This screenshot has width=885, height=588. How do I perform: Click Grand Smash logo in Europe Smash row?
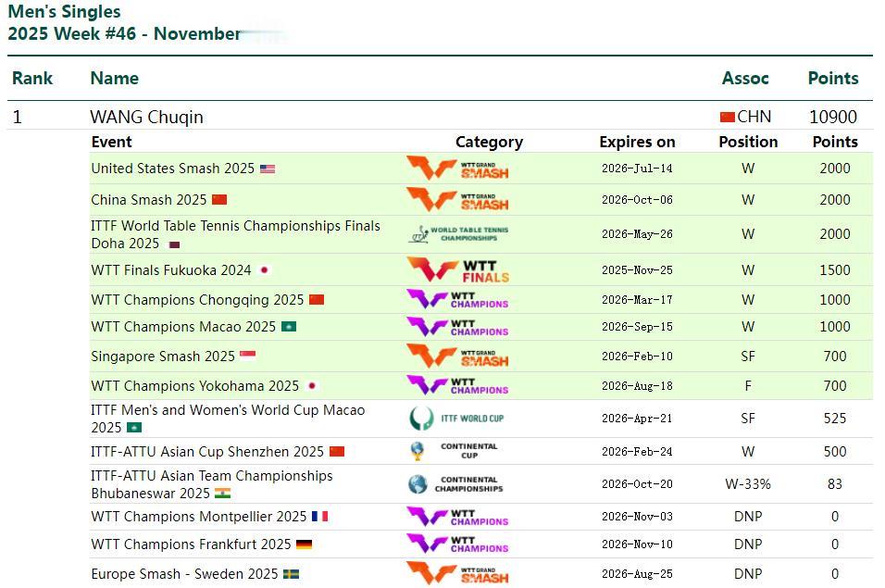(x=457, y=573)
